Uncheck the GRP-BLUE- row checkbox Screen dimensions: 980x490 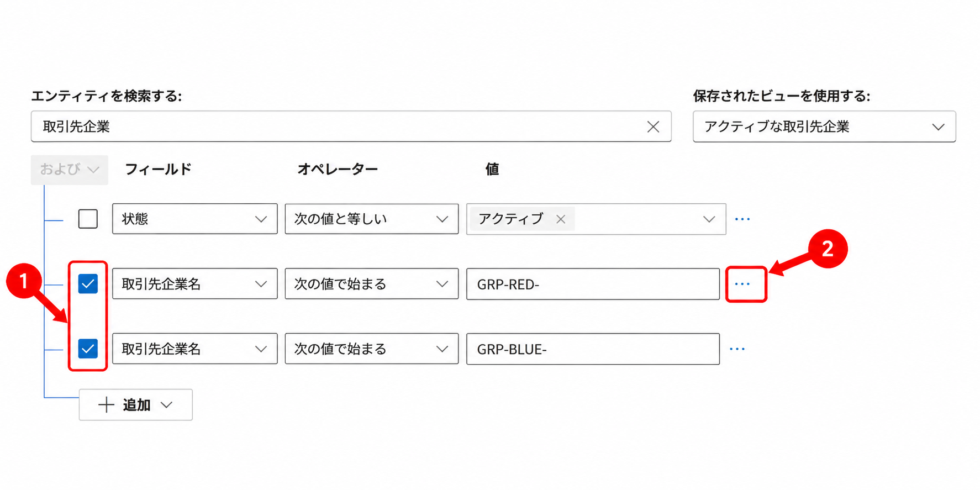coord(88,349)
